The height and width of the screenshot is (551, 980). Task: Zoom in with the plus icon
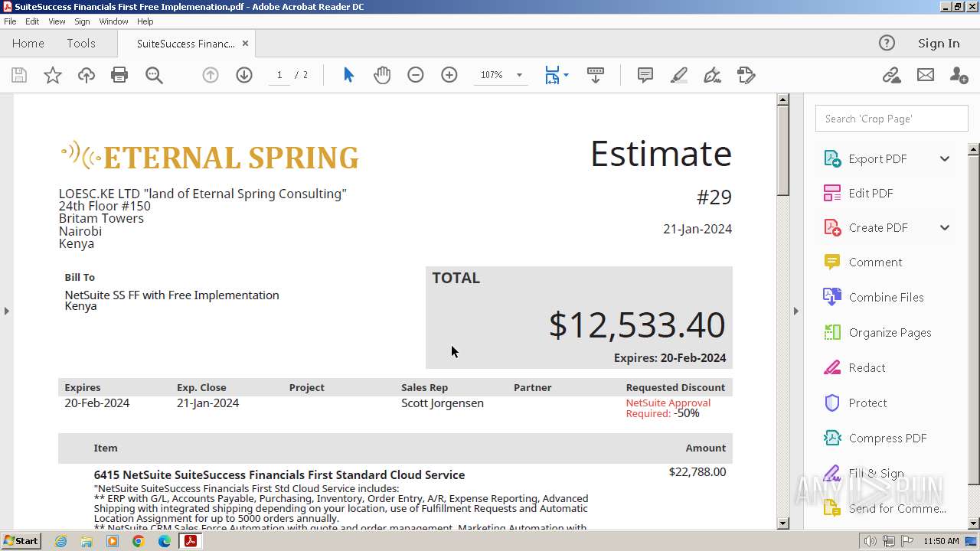pos(449,75)
